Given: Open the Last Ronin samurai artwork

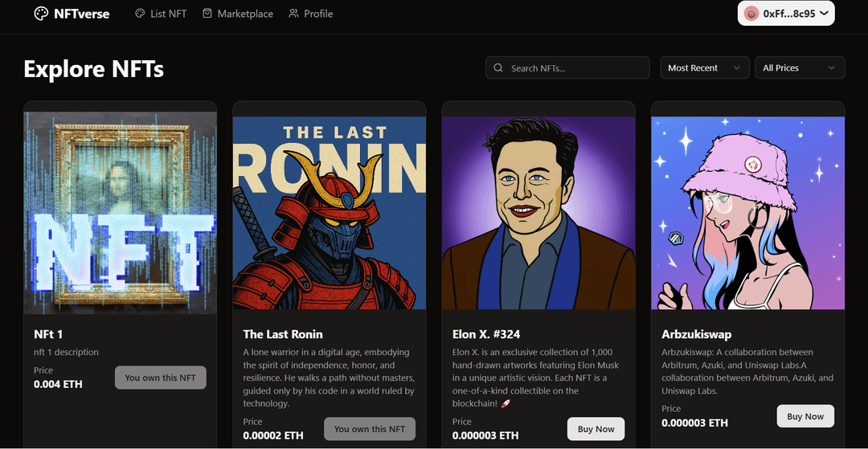Looking at the screenshot, I should coord(330,213).
